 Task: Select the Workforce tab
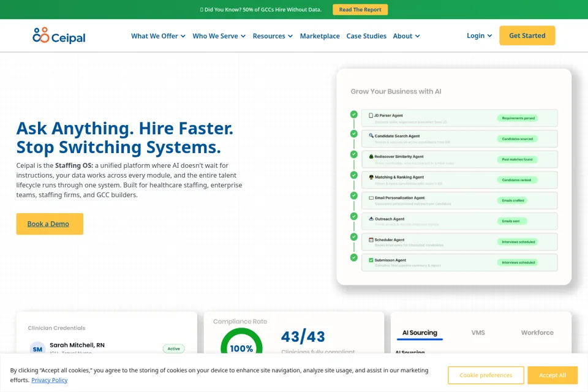click(x=537, y=333)
